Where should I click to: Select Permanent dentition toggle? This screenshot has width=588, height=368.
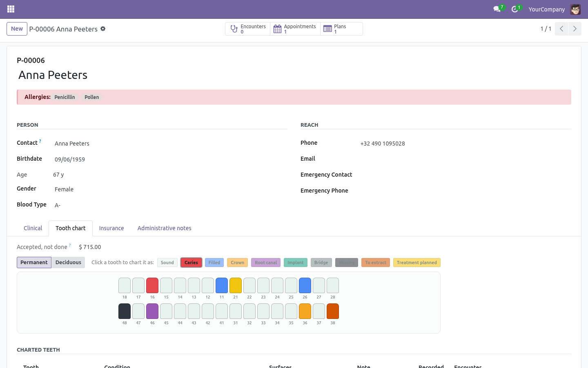coord(34,263)
